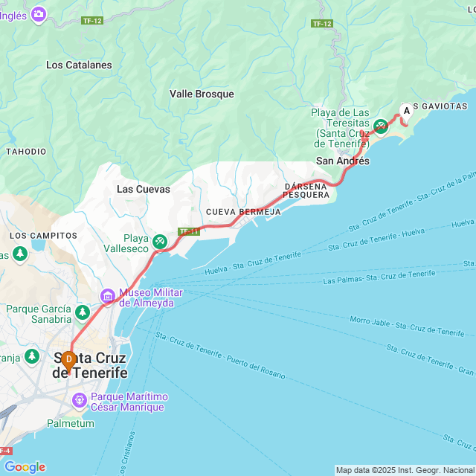Click the Los Catalanes place label

[79, 65]
